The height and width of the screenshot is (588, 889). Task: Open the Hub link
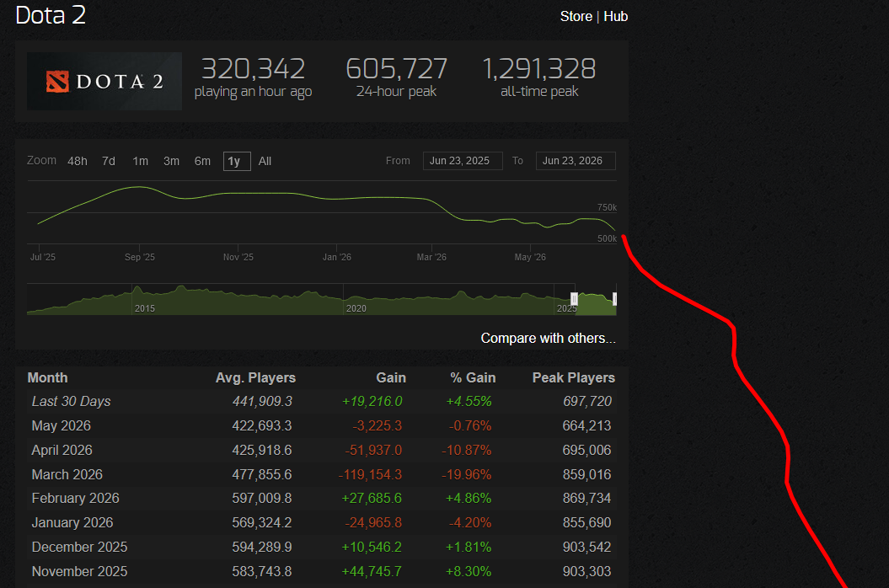tap(615, 17)
